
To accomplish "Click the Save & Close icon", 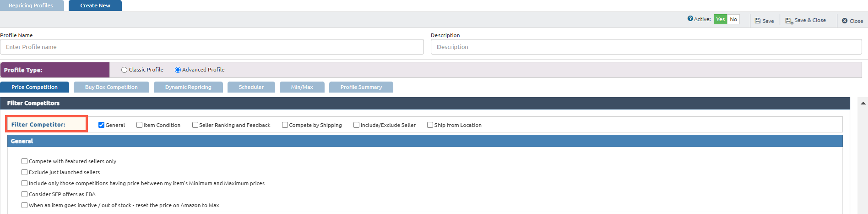I will pyautogui.click(x=789, y=21).
